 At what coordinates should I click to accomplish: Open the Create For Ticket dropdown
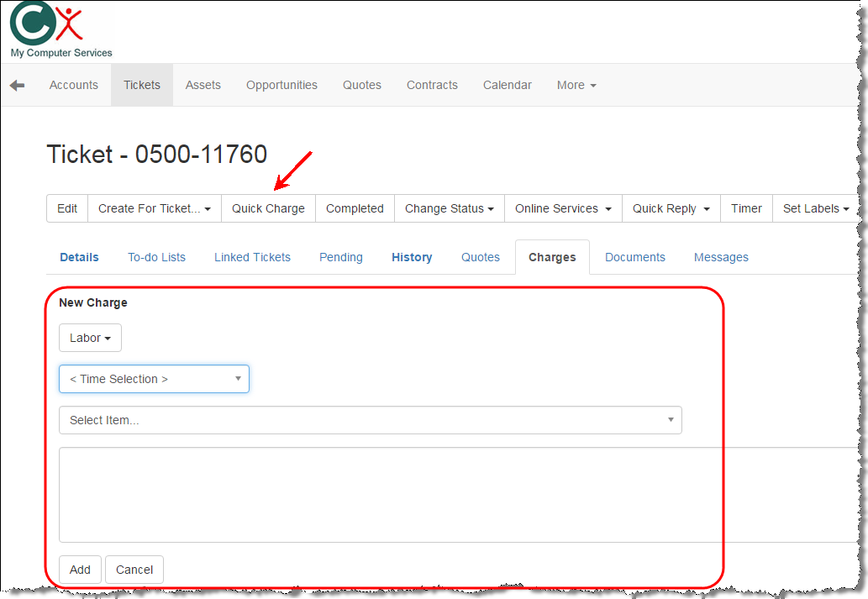154,209
